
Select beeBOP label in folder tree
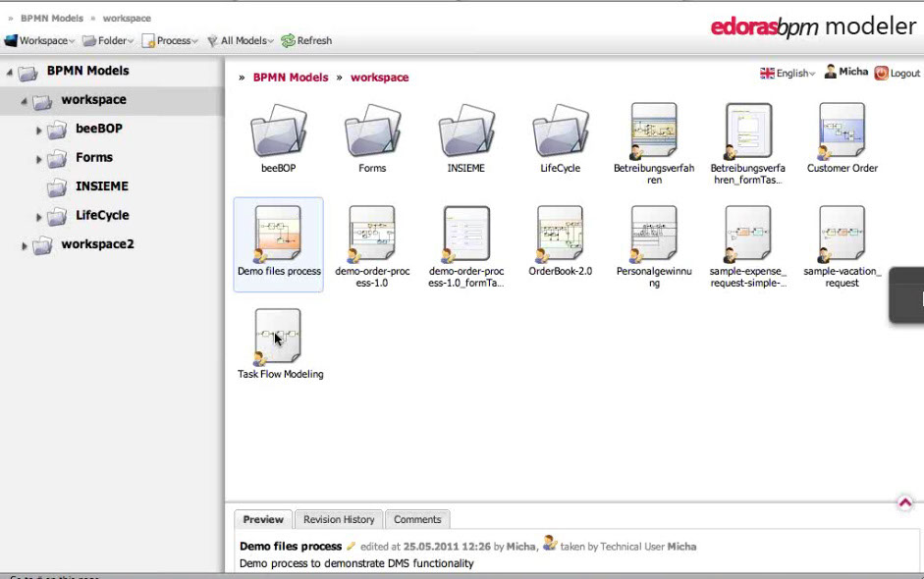pos(99,129)
